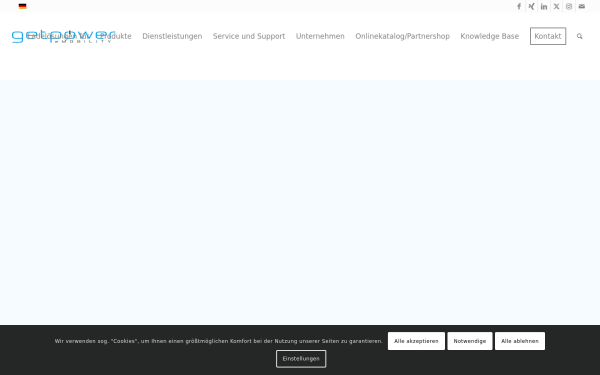Viewport: 600px width, 375px height.
Task: Open the Unternehmen menu
Action: [x=320, y=36]
